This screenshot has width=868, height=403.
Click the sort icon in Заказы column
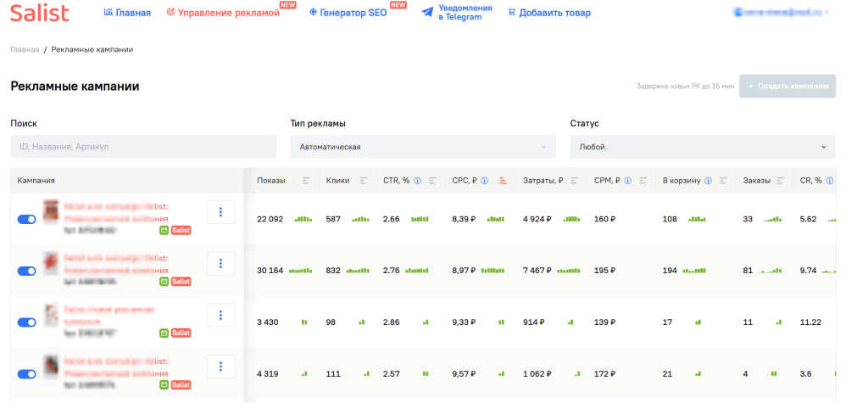click(781, 181)
